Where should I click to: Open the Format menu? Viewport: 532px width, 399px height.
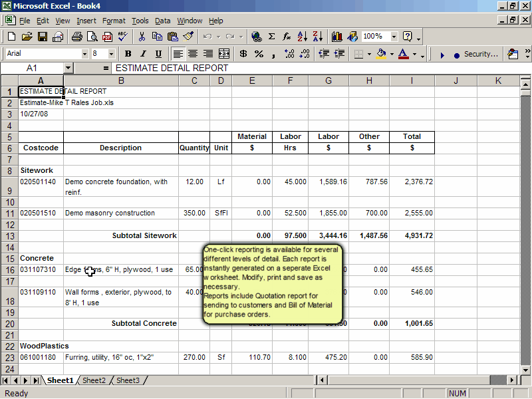pos(114,21)
